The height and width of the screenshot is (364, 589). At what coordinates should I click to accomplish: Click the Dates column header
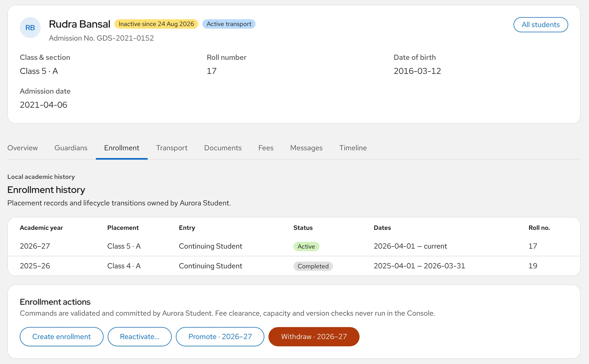(x=382, y=228)
